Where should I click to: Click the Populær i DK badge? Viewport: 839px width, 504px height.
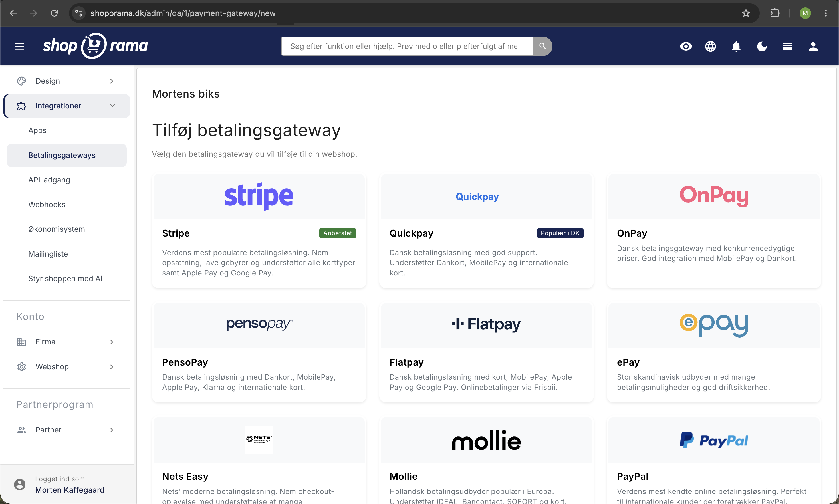pos(560,233)
